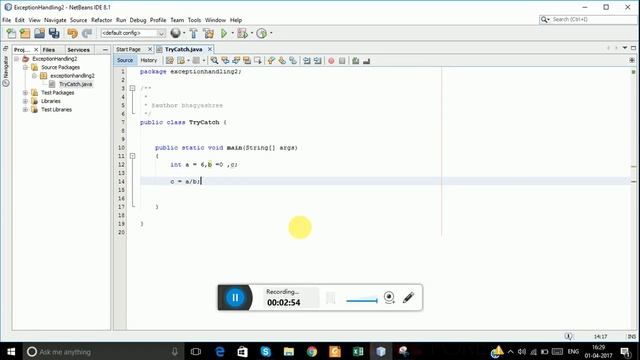Image resolution: width=640 pixels, height=360 pixels.
Task: Open the Profile Project dropdown arrow
Action: coord(271,33)
